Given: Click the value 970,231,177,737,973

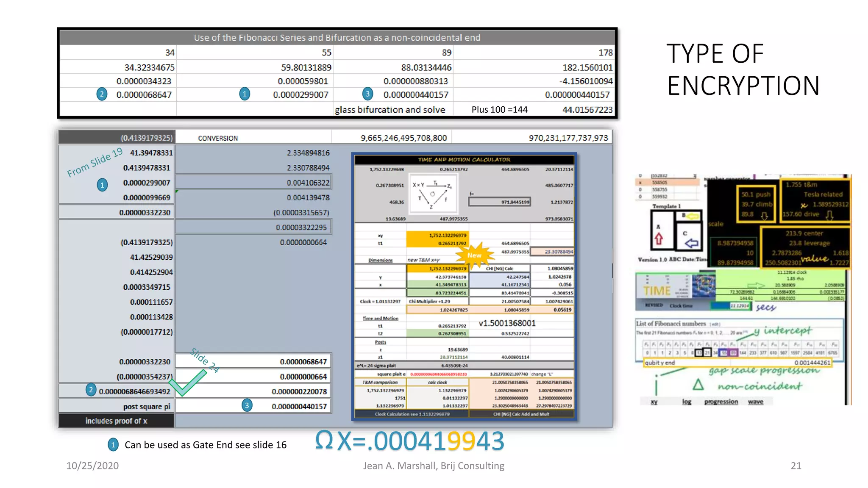Looking at the screenshot, I should (568, 138).
